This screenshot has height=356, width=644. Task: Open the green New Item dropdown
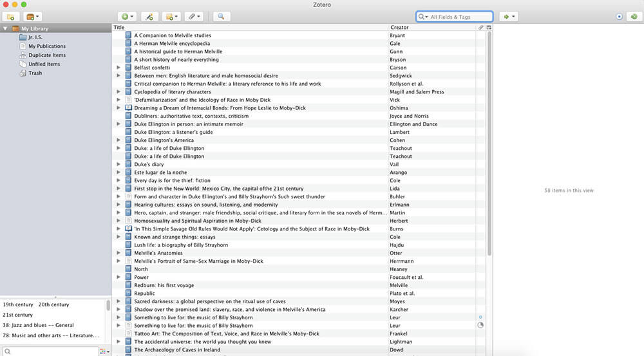128,17
